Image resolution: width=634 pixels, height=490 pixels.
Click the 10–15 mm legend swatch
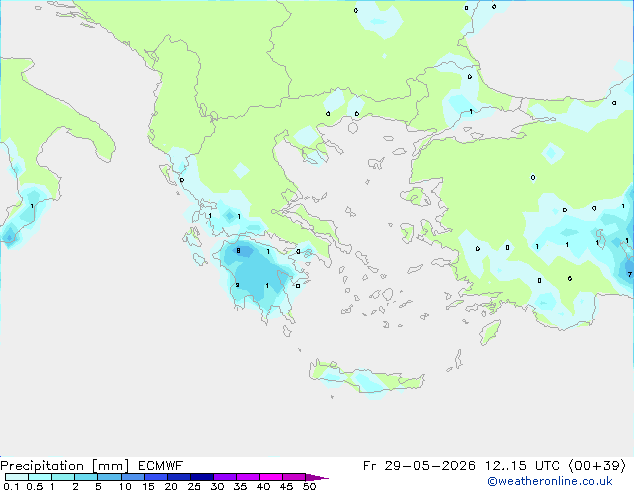pos(133,477)
